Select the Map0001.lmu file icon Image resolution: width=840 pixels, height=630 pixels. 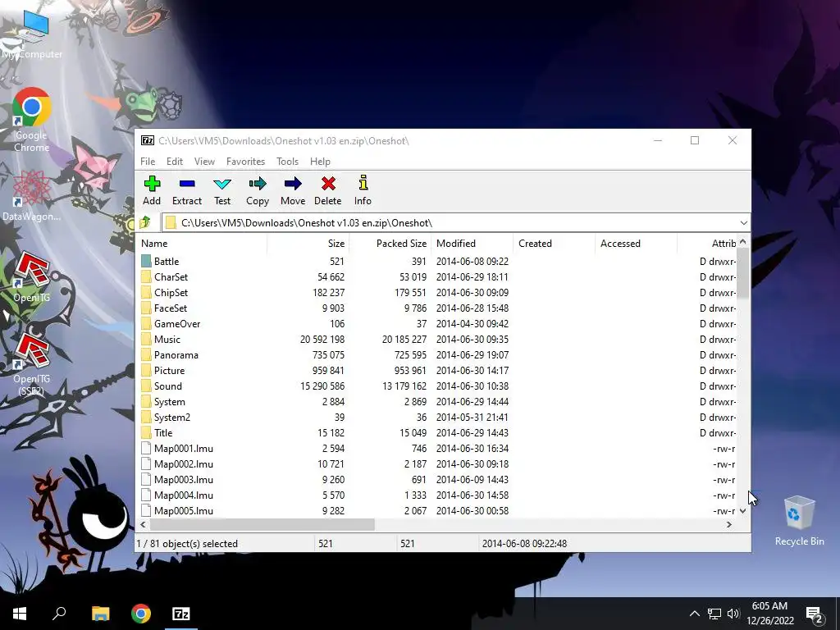tap(146, 448)
